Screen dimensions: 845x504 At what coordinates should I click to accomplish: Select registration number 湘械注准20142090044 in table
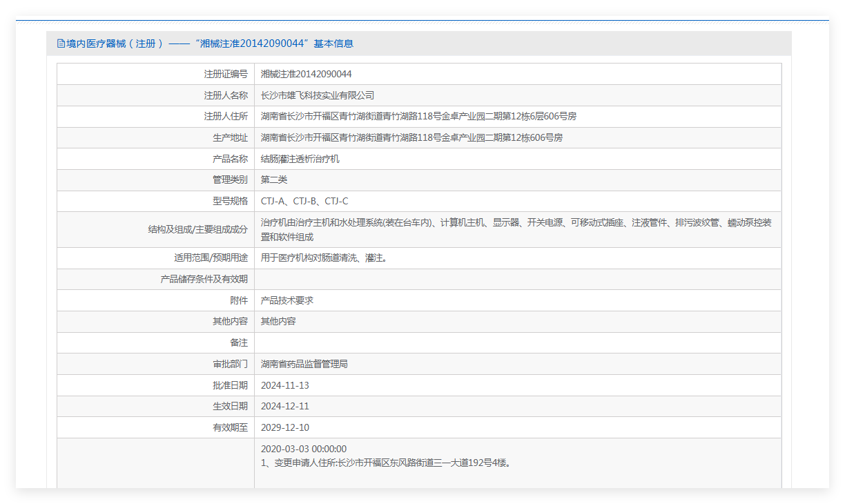[306, 74]
